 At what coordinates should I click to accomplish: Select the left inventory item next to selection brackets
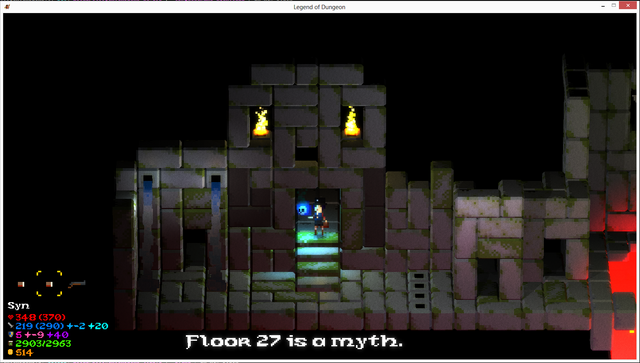(21, 284)
